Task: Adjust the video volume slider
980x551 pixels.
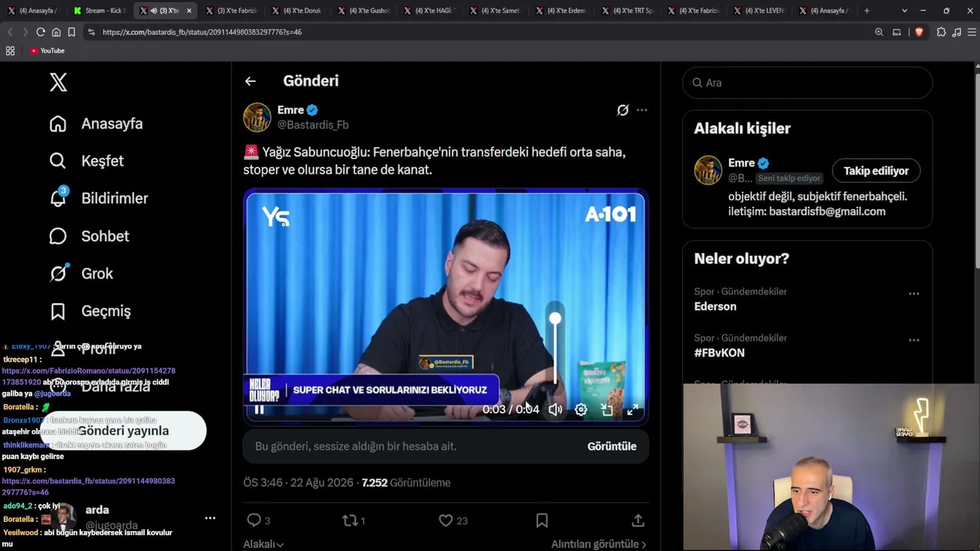Action: pos(555,348)
